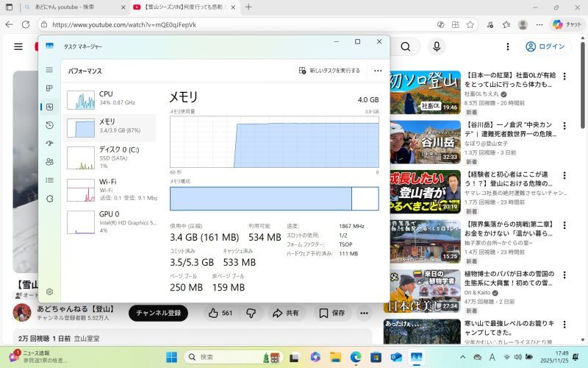Open Task Manager more options ellipsis

(x=378, y=71)
